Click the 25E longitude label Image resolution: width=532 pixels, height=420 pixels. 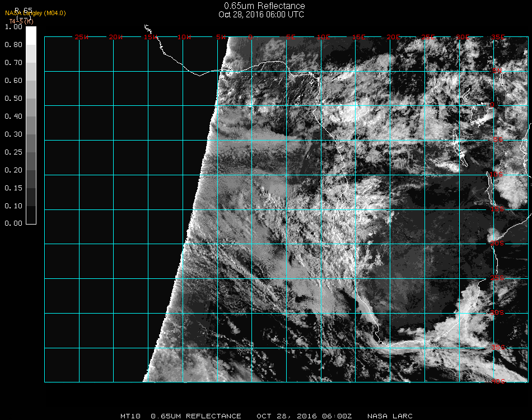tap(428, 37)
